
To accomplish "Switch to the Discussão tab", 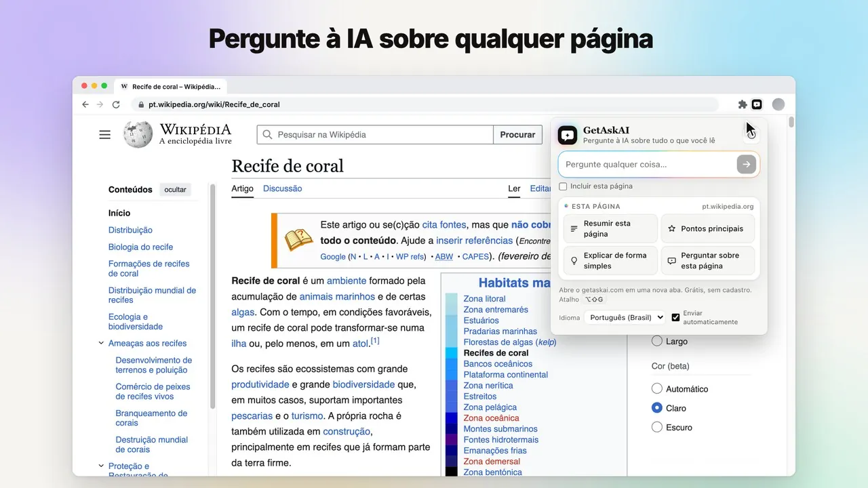I will coord(282,188).
